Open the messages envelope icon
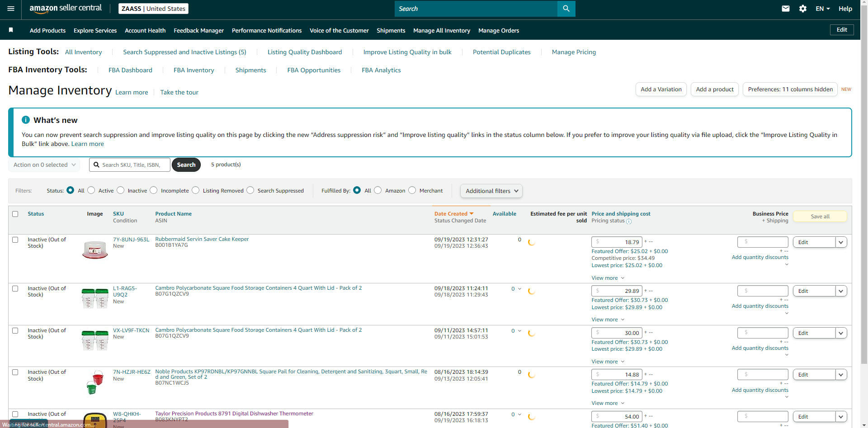 [x=786, y=9]
